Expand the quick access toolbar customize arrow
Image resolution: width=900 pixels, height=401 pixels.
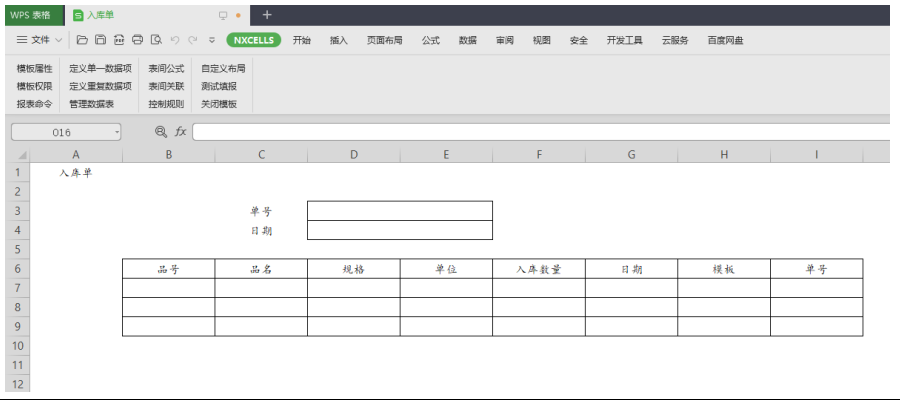[212, 40]
